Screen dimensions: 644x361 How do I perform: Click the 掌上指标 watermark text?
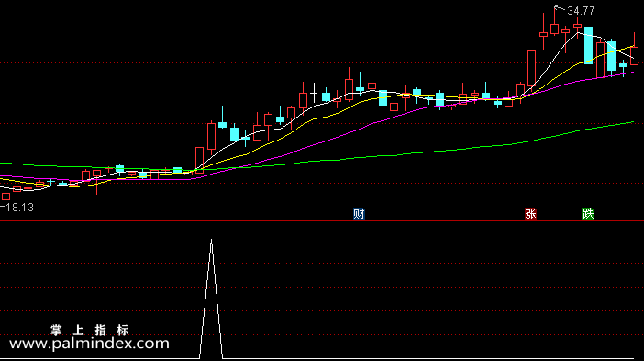pyautogui.click(x=90, y=330)
